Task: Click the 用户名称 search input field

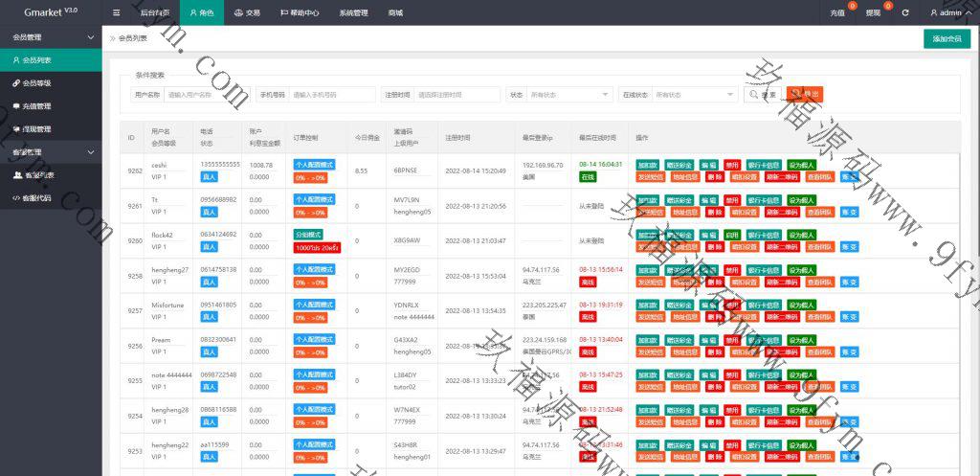Action: pos(207,95)
